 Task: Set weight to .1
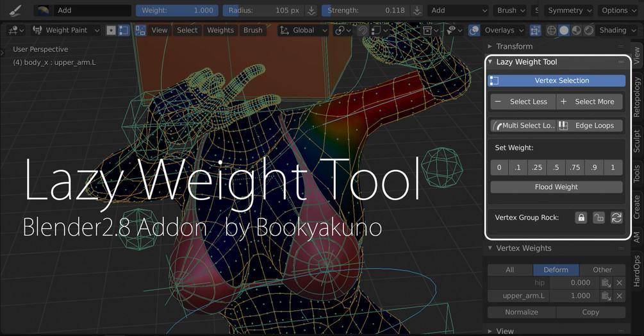(518, 167)
